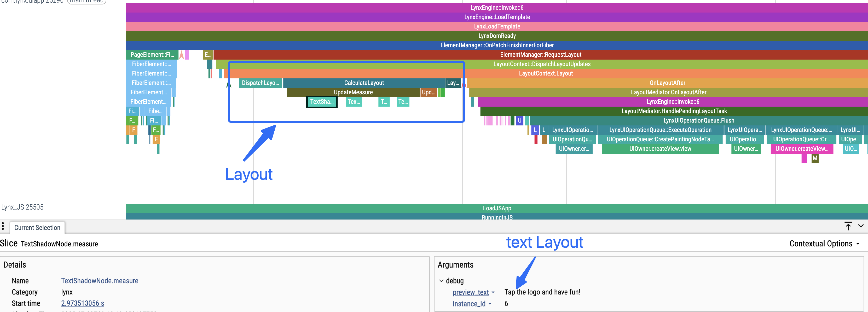The width and height of the screenshot is (868, 312).
Task: Select the pink UIOwner.createView... slice
Action: point(802,149)
